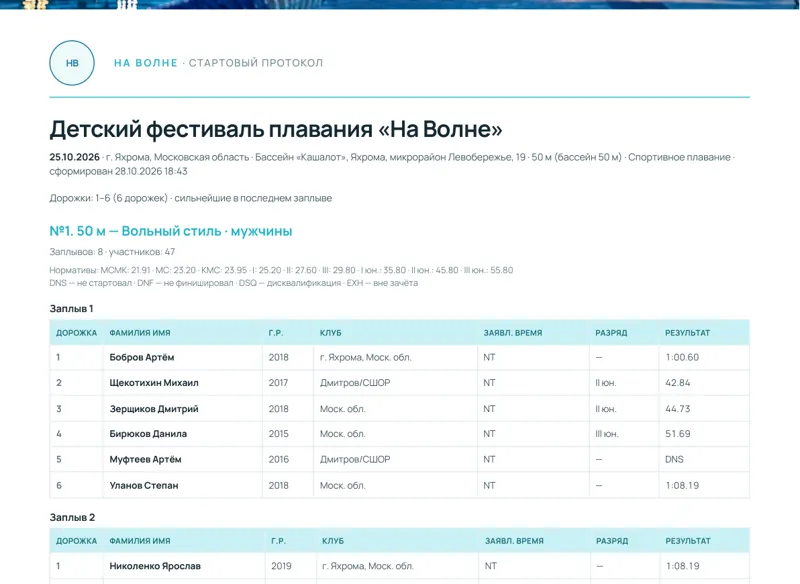This screenshot has width=800, height=584.
Task: Select the name 'Уланов Степан'
Action: [144, 485]
